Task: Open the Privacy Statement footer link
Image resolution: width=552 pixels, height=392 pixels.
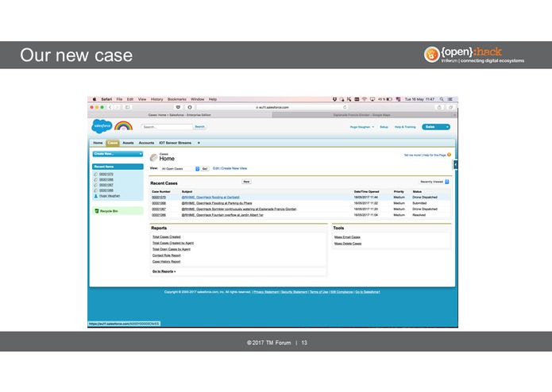Action: pos(266,292)
